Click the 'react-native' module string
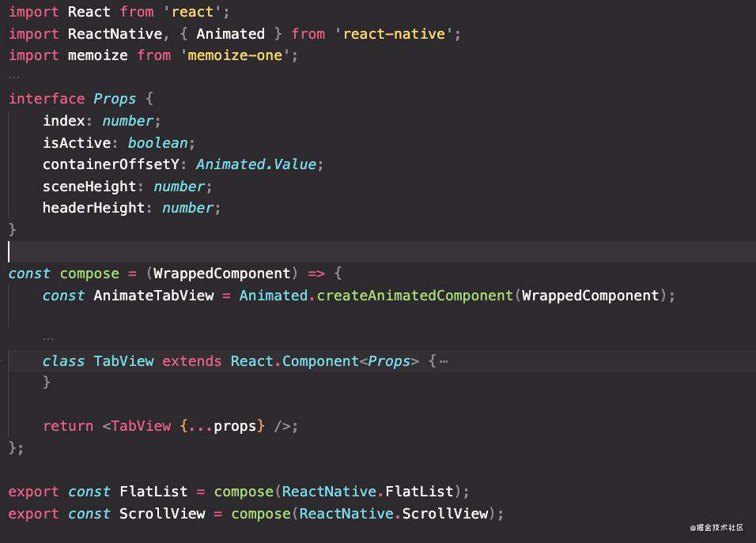This screenshot has width=756, height=543. click(394, 34)
